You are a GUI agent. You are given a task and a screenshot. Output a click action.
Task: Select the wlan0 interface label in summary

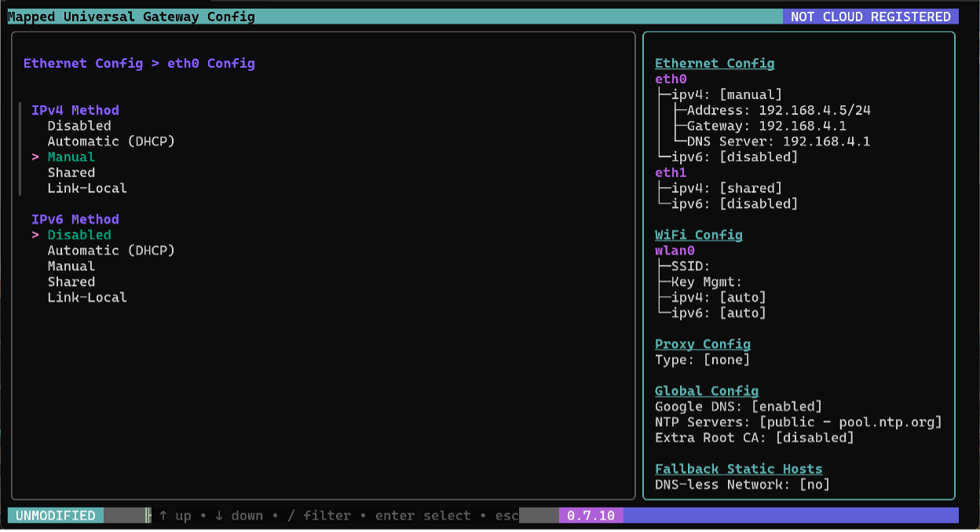(x=675, y=251)
